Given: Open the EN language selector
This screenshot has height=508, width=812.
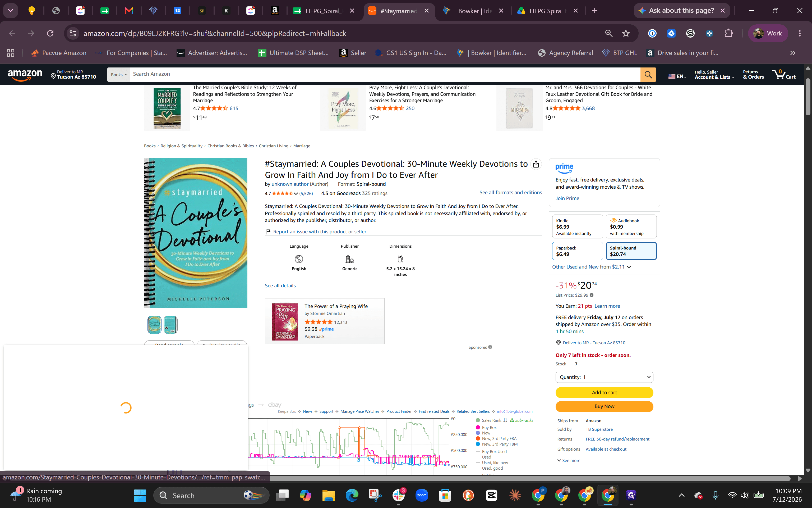Looking at the screenshot, I should point(677,76).
